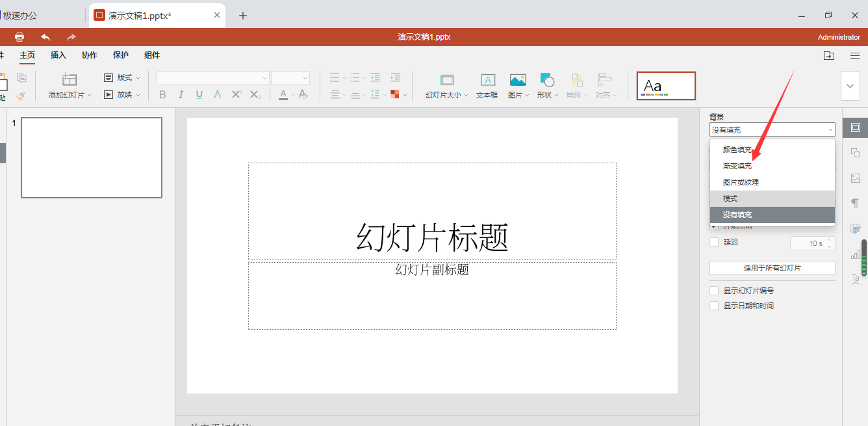This screenshot has height=426, width=868.
Task: Open the background fill (没有填充) combo box
Action: coord(772,130)
